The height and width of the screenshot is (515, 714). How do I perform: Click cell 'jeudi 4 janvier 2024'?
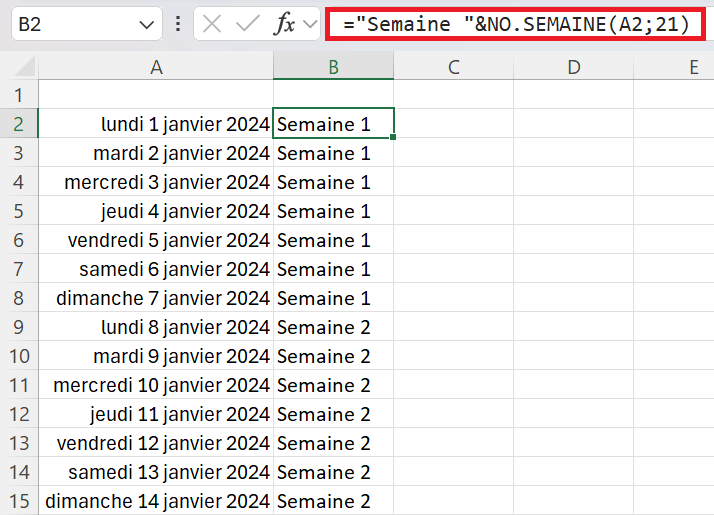pyautogui.click(x=156, y=210)
